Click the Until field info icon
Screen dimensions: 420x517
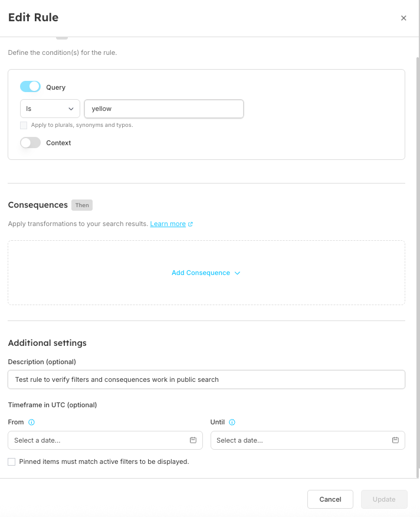point(232,423)
